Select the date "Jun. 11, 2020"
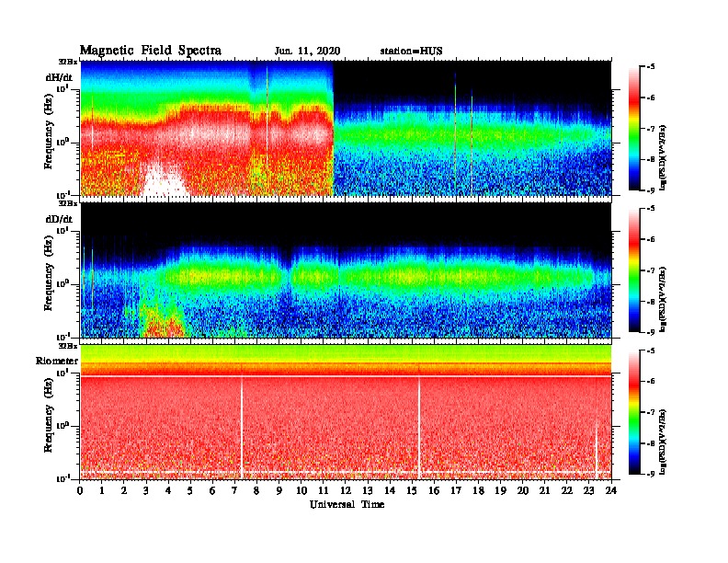This screenshot has width=728, height=563. coord(307,52)
